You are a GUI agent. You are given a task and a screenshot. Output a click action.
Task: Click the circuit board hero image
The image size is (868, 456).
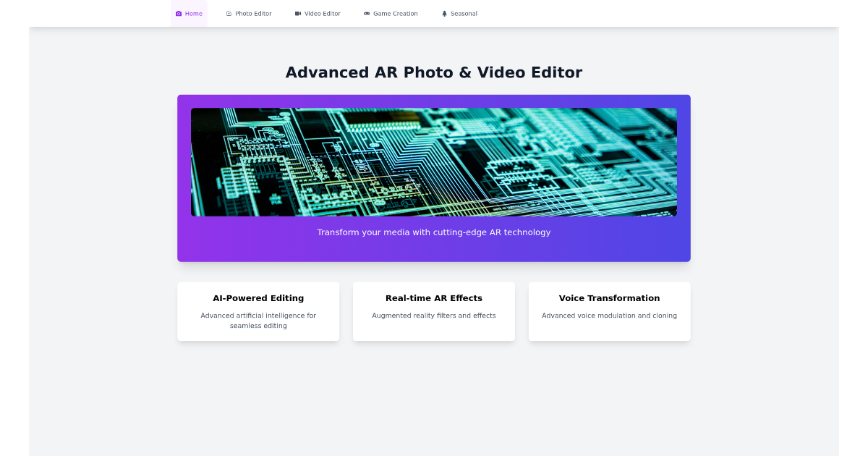[x=434, y=161]
